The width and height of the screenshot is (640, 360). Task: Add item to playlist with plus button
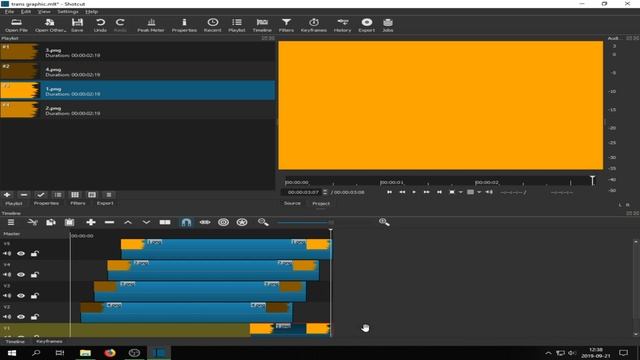point(7,195)
